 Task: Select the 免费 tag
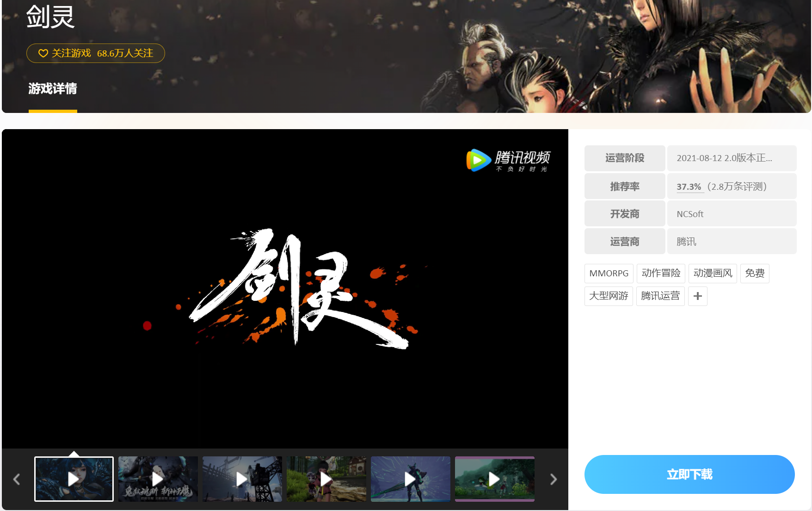pyautogui.click(x=755, y=274)
